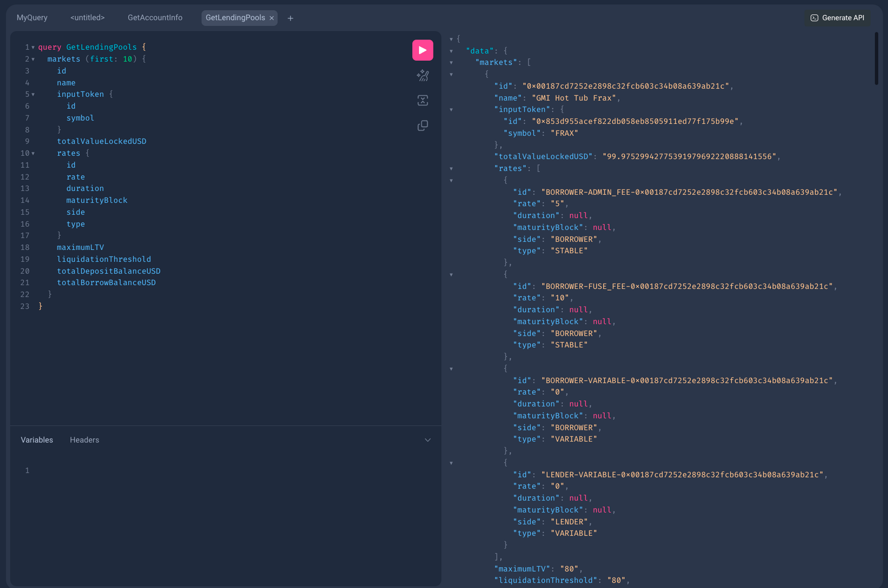The image size is (888, 588).
Task: Collapse the "markets" array in results
Action: click(451, 63)
